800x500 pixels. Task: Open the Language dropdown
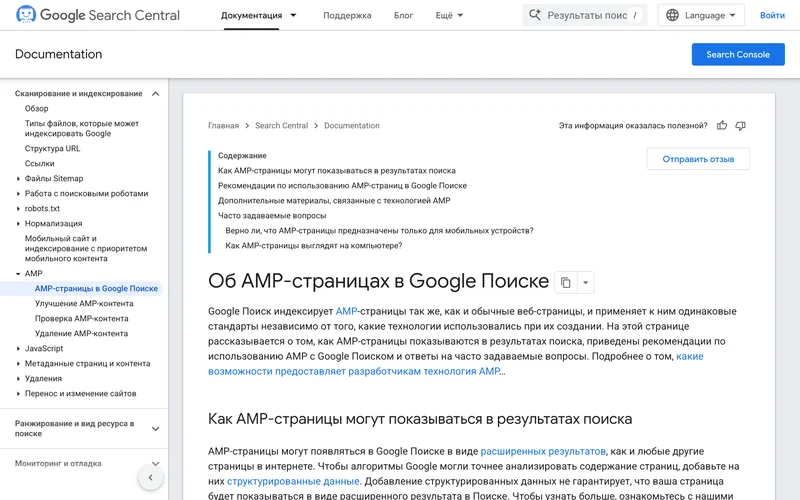(701, 15)
